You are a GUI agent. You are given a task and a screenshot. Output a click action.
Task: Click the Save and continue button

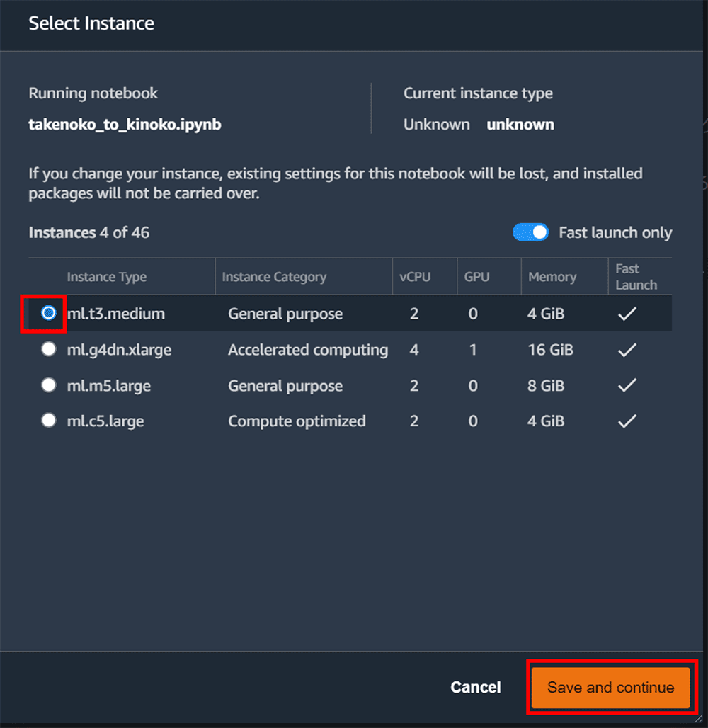coord(610,687)
